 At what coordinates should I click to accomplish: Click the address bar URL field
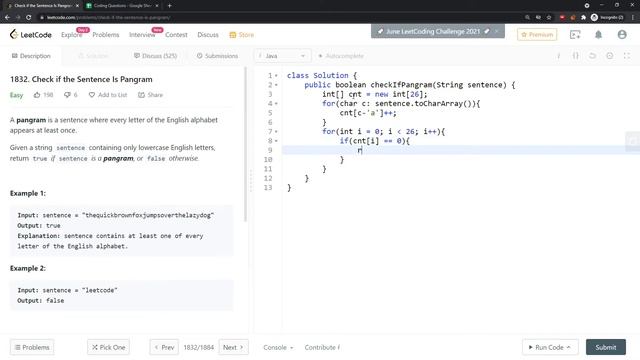[x=278, y=17]
